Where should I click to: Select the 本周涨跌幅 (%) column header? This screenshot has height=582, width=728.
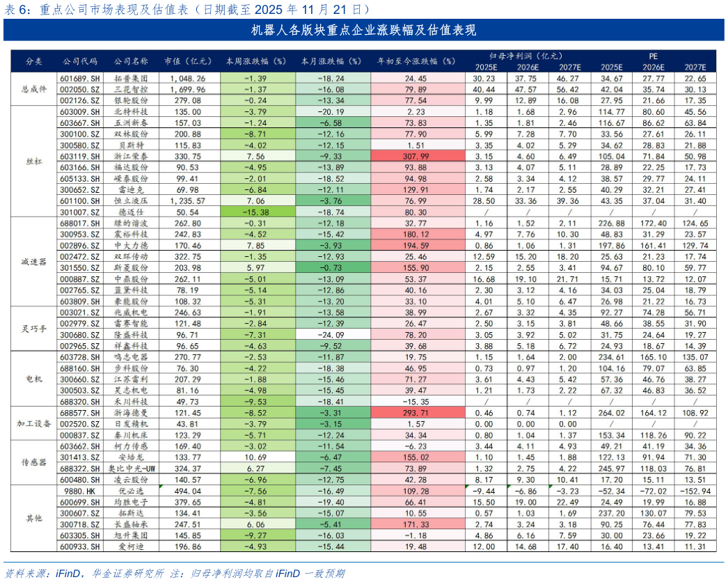pyautogui.click(x=257, y=61)
